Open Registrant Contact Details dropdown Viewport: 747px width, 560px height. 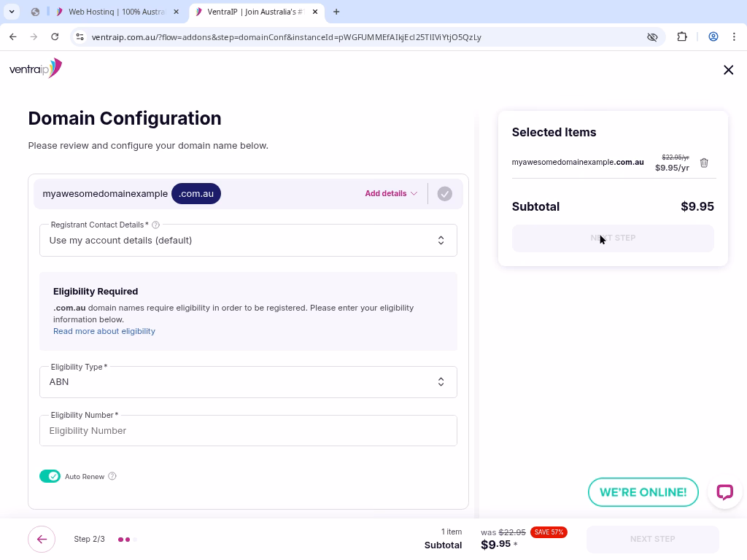[248, 241]
